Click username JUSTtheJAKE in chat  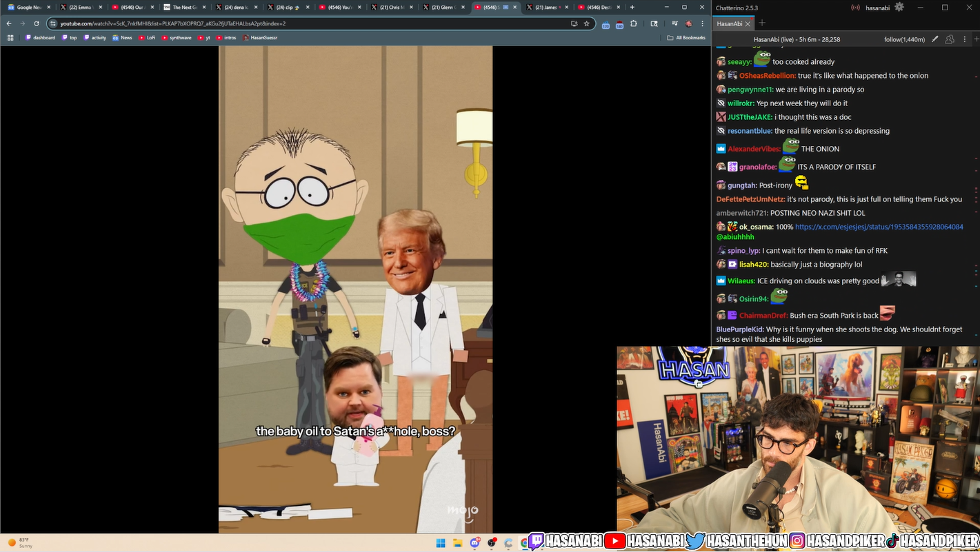tap(749, 117)
